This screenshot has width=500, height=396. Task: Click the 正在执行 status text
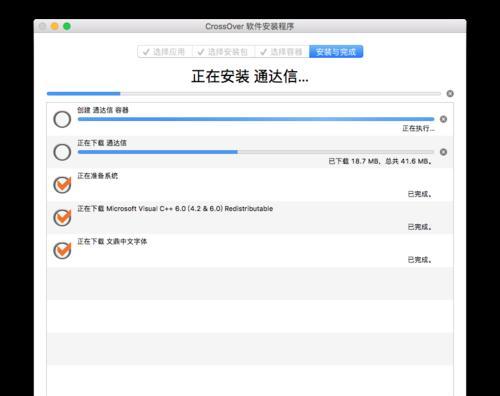[418, 128]
